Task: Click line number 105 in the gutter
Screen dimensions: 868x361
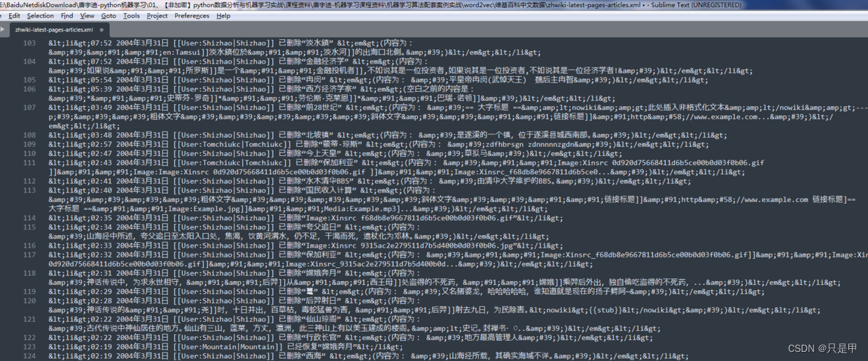Action: pos(29,80)
